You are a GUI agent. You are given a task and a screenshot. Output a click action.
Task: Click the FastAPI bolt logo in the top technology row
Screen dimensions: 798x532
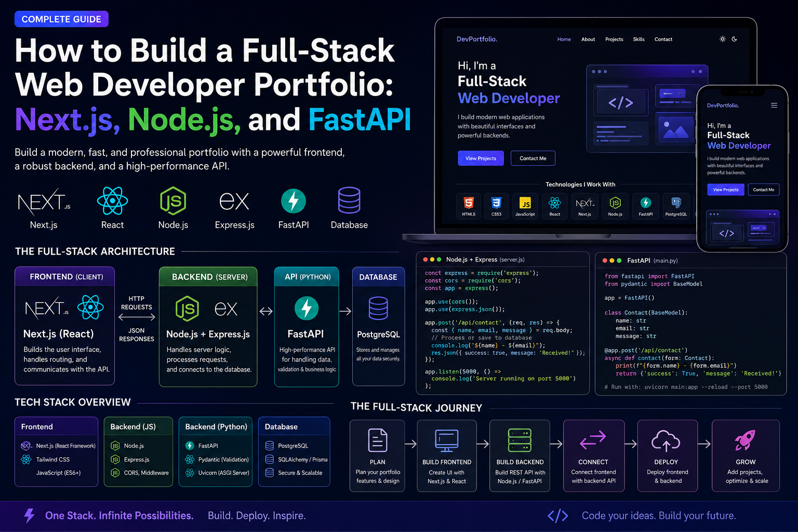(294, 201)
